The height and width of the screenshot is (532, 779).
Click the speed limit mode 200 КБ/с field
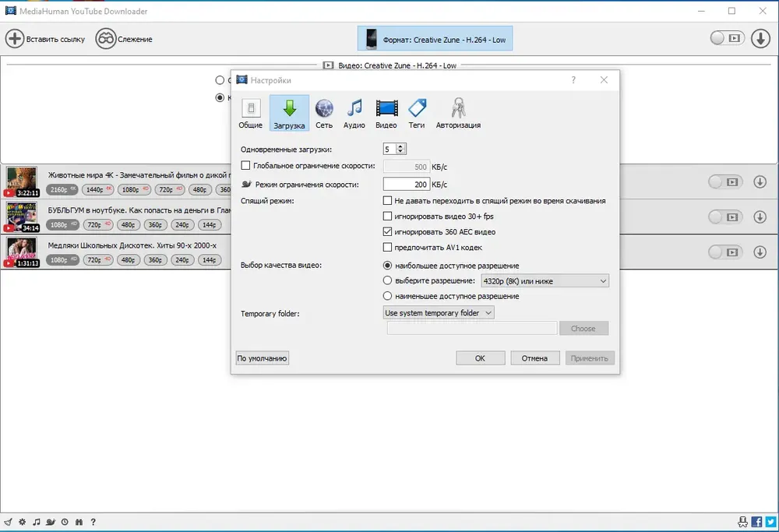coord(406,185)
